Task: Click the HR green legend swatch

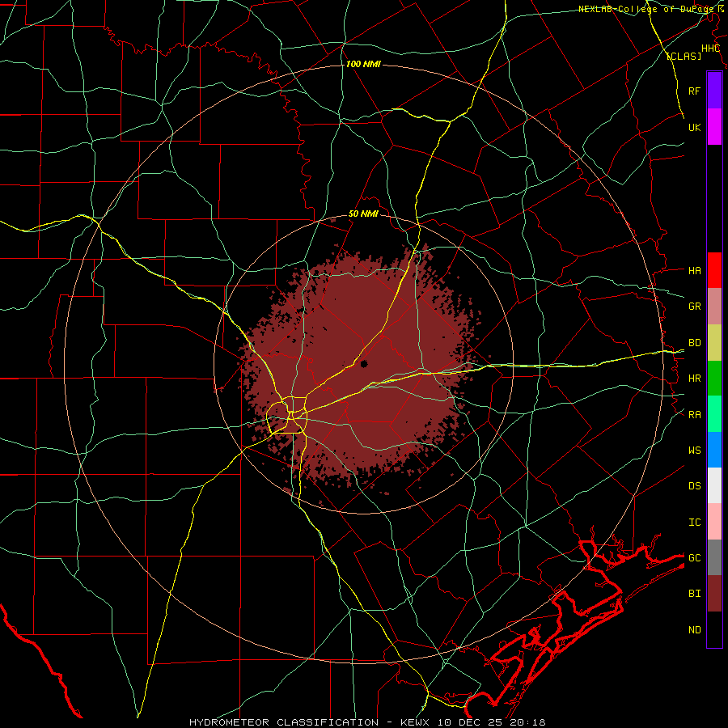Action: tap(714, 379)
